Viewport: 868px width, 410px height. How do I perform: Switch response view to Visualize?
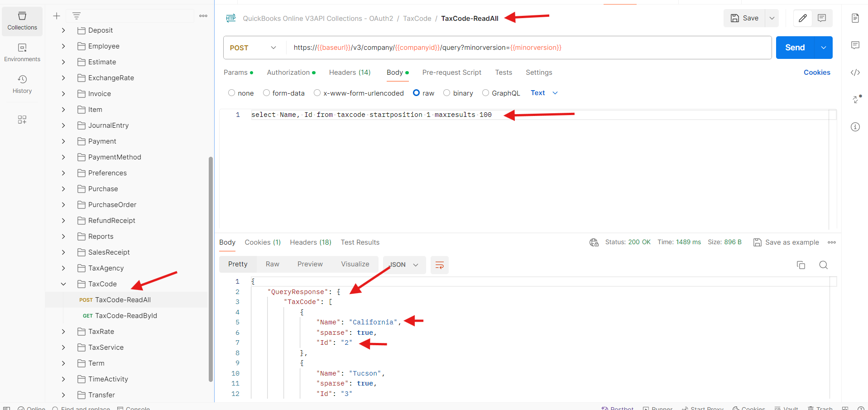pos(355,264)
